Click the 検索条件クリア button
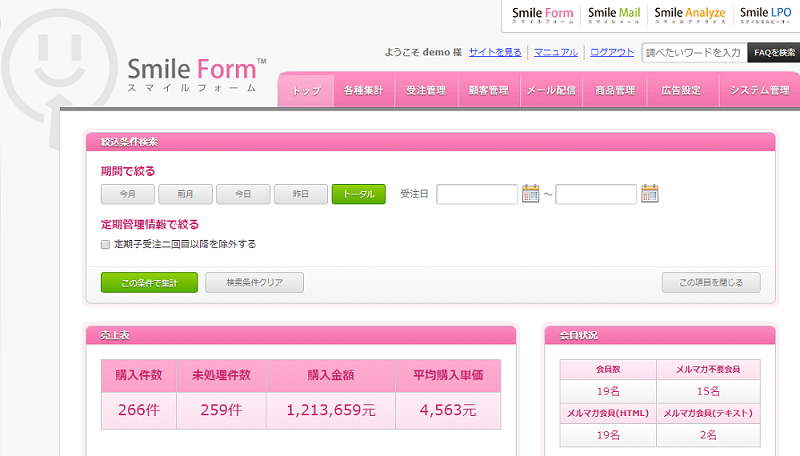The height and width of the screenshot is (456, 800). 255,283
